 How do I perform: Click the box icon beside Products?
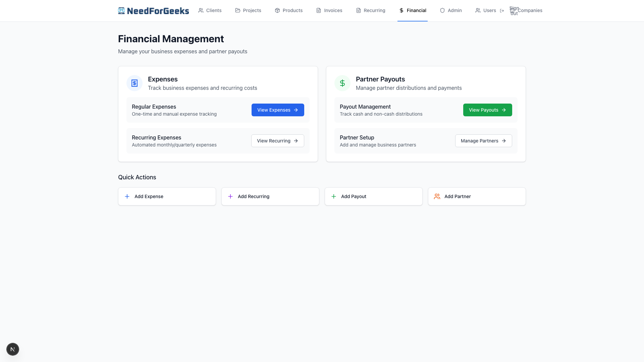277,10
